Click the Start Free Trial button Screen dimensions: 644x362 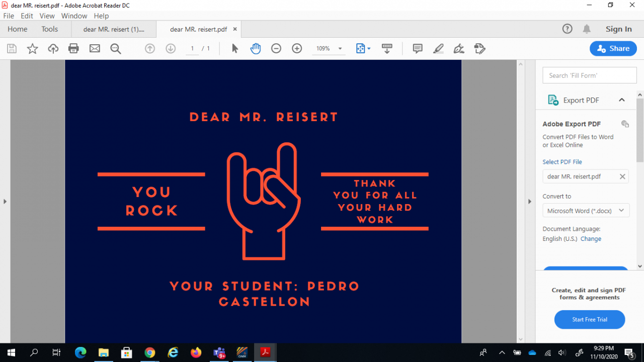click(x=590, y=319)
